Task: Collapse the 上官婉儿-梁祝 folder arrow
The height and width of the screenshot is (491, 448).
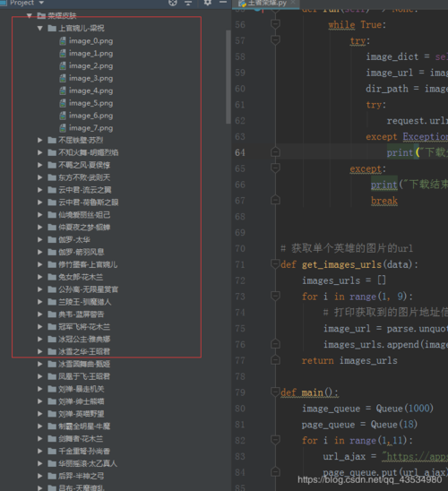Action: 39,28
